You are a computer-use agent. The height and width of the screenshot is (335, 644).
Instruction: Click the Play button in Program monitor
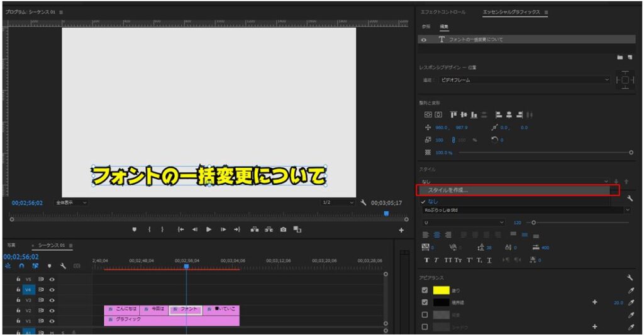[x=209, y=230]
